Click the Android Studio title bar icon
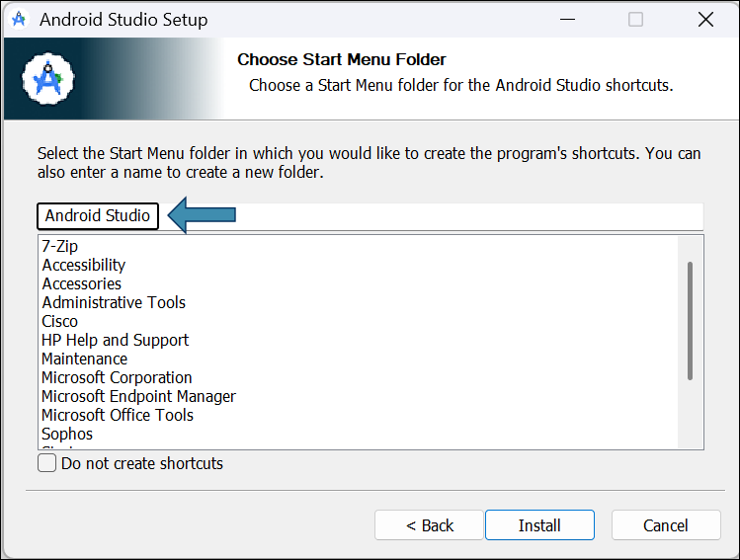Viewport: 740px width, 560px height. [19, 20]
